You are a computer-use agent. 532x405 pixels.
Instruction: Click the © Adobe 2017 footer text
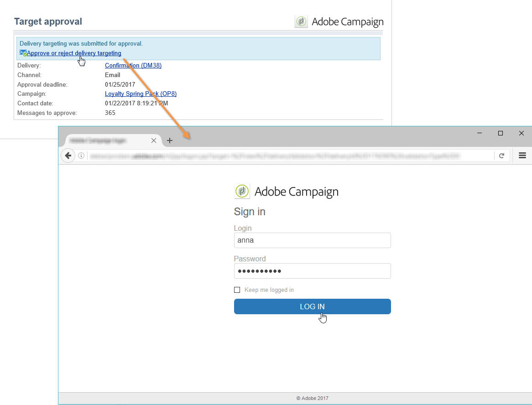point(312,398)
